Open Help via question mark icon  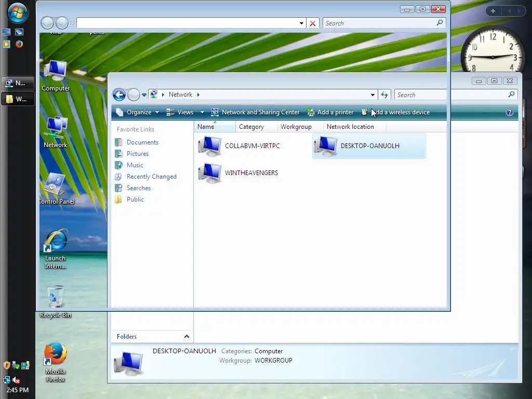pos(510,112)
